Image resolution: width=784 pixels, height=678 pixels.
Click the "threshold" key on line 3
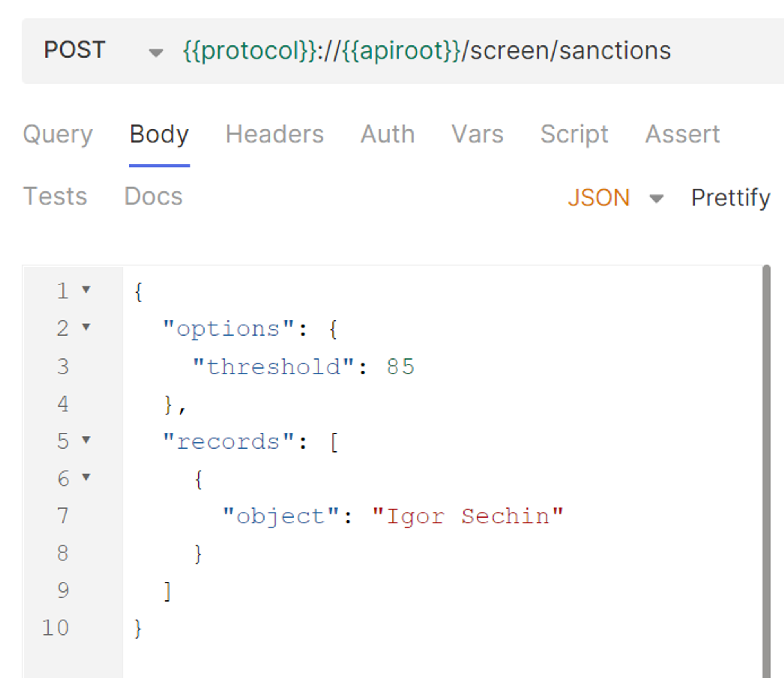273,367
